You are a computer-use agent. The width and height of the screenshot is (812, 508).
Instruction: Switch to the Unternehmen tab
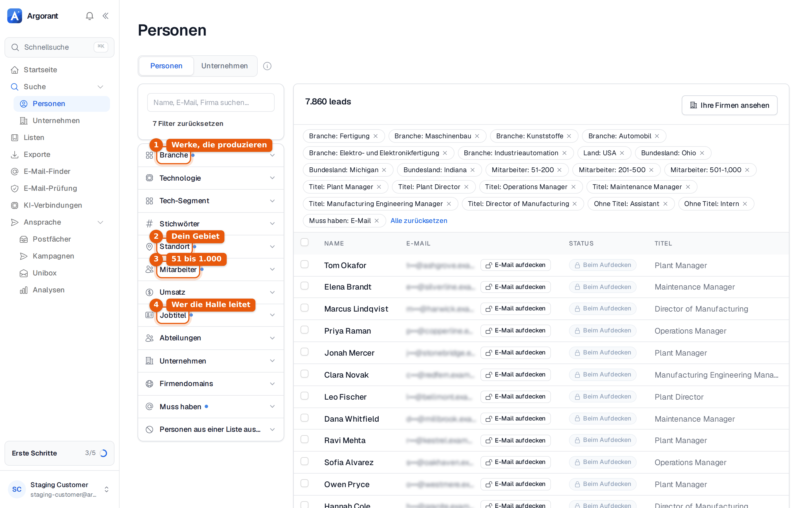tap(224, 66)
